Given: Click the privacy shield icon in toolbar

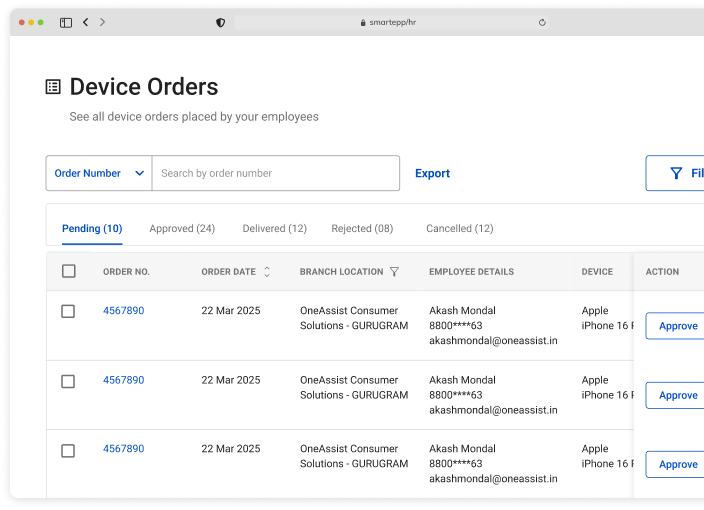Looking at the screenshot, I should click(x=221, y=22).
